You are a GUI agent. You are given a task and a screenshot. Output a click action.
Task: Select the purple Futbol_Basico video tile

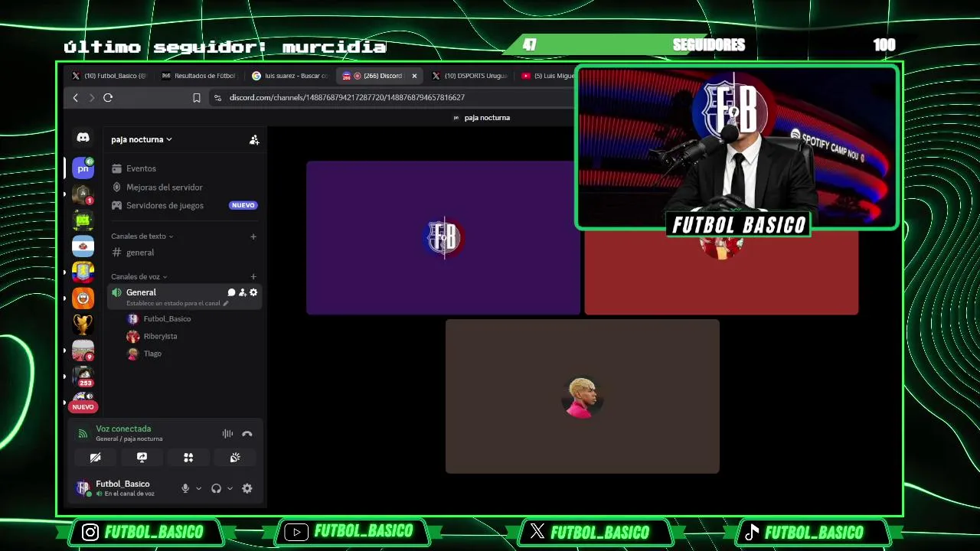pos(443,238)
